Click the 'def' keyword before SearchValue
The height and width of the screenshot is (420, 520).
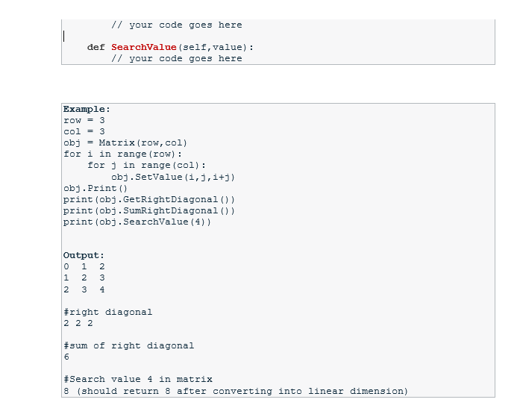click(95, 48)
